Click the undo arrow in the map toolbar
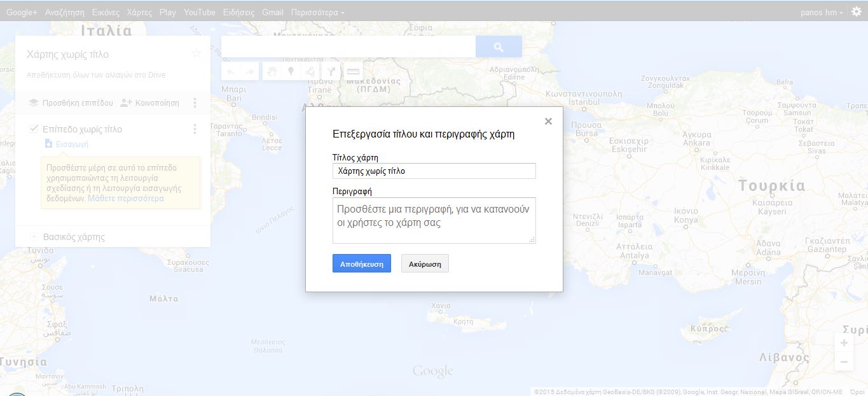868x396 pixels. (x=230, y=72)
